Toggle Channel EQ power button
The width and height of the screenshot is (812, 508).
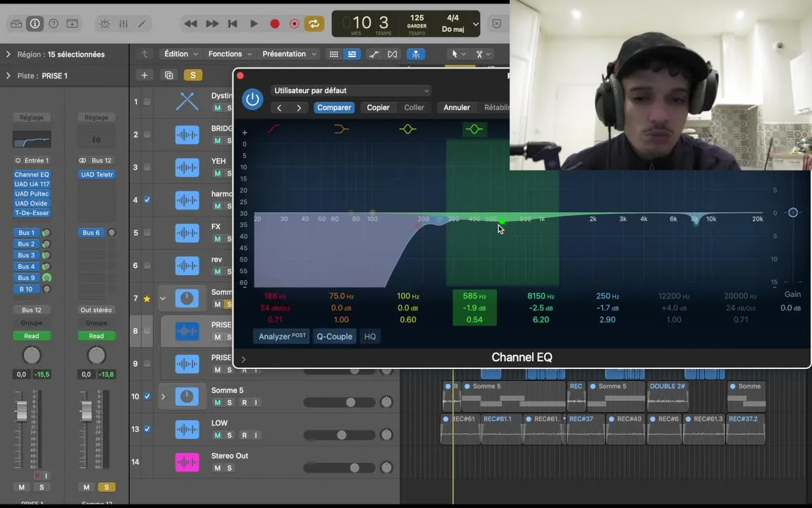(253, 99)
